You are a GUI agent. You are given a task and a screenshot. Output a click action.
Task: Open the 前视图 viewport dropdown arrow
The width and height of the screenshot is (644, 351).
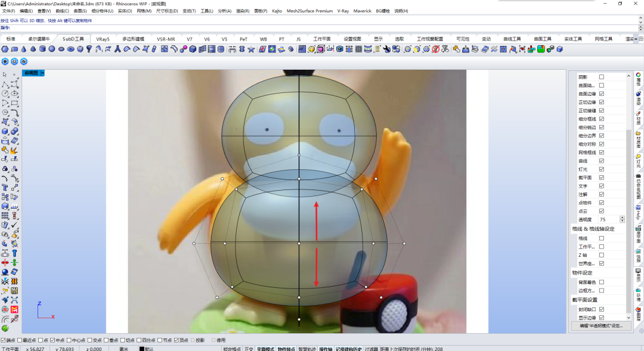pos(42,73)
